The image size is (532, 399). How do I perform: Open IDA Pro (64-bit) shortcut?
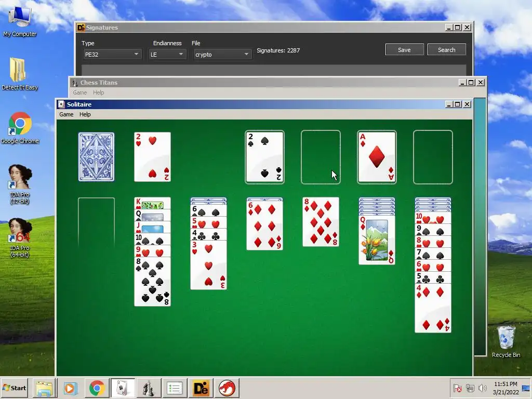[x=20, y=237]
